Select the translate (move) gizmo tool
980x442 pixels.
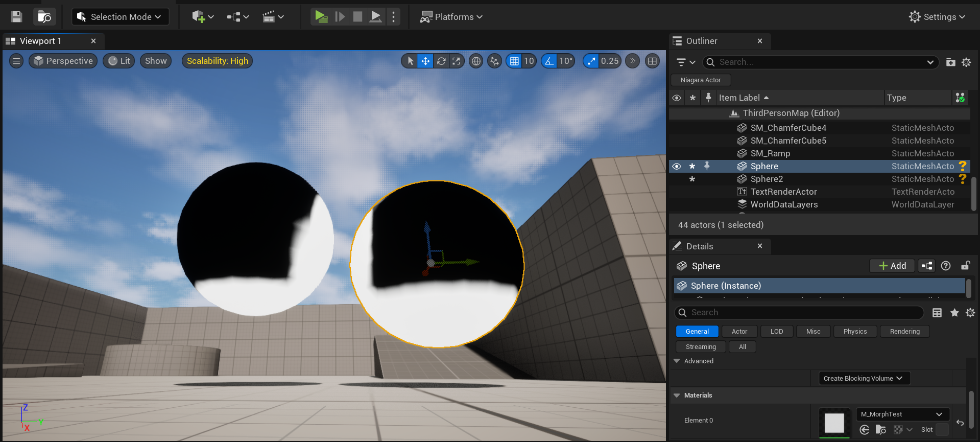click(x=425, y=61)
